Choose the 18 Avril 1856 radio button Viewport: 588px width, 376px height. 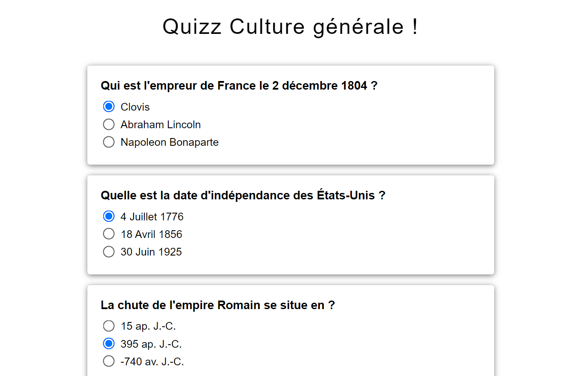coord(109,234)
